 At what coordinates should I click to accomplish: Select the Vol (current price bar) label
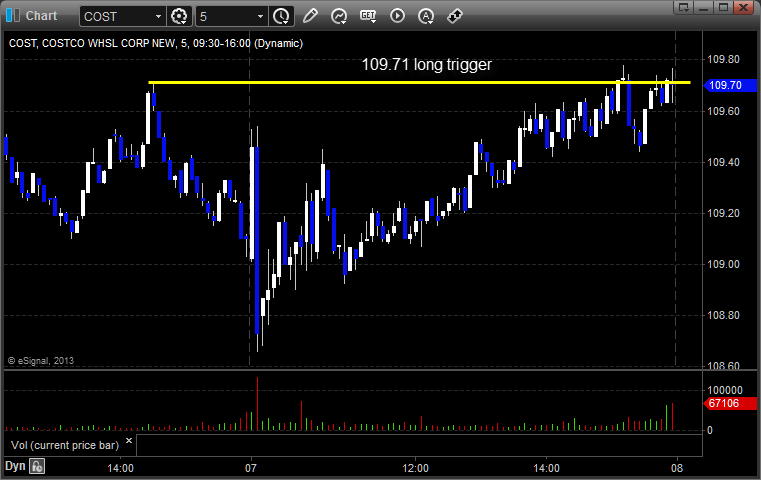[65, 445]
